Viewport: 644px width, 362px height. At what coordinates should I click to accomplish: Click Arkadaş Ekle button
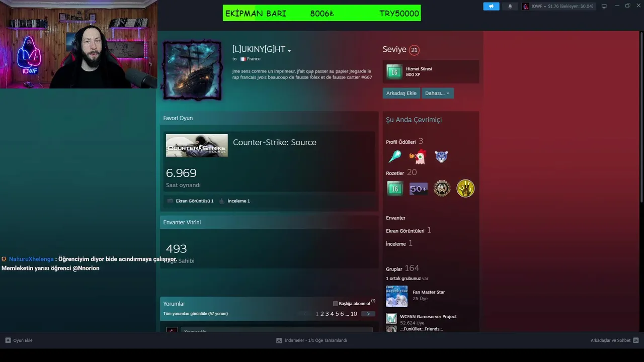[401, 93]
